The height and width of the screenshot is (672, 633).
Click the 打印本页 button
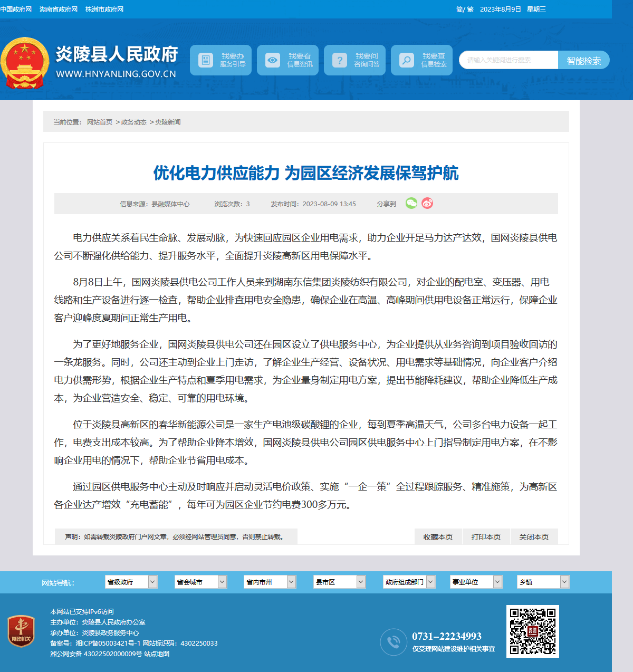(486, 536)
